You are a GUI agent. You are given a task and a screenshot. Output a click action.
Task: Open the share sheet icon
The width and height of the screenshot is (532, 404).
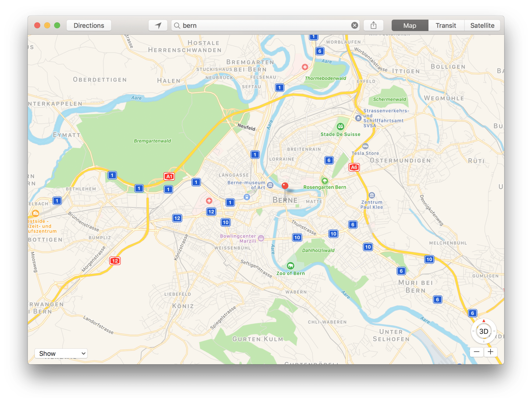point(373,25)
